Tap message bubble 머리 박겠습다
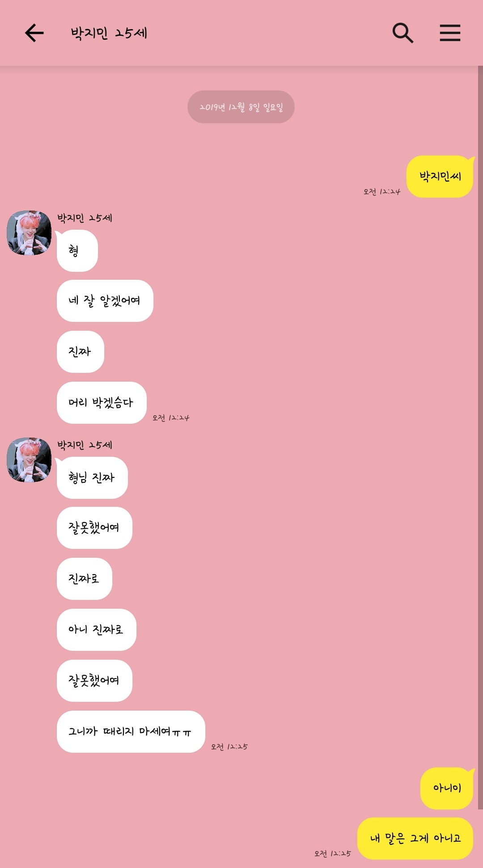Image resolution: width=483 pixels, height=868 pixels. (x=102, y=403)
